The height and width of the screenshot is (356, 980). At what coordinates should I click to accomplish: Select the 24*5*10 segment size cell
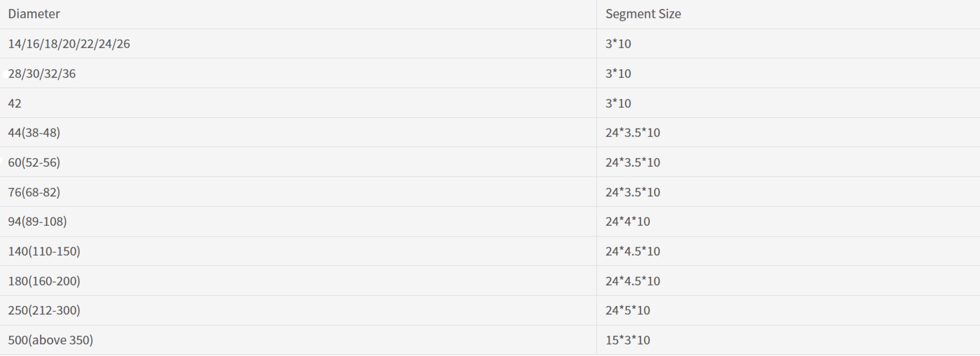coord(628,311)
